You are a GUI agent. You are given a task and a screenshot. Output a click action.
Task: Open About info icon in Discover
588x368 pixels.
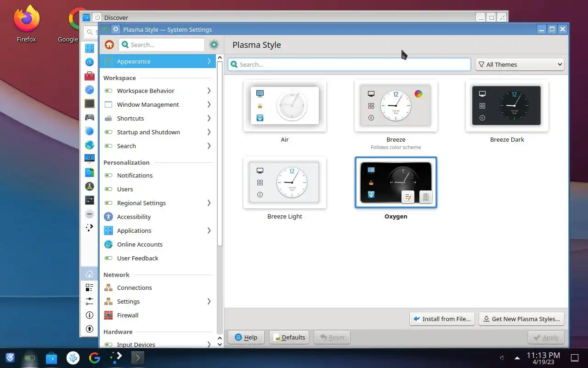[x=90, y=315]
